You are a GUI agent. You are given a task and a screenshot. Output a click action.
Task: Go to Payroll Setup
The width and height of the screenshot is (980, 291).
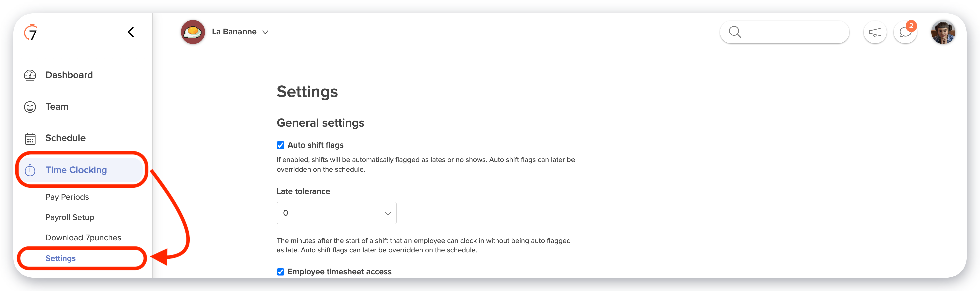click(x=69, y=217)
